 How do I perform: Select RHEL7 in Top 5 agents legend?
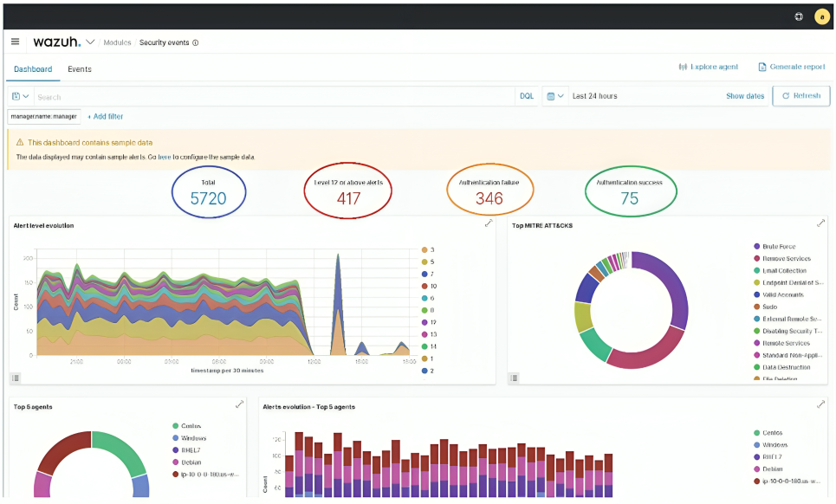tap(186, 450)
